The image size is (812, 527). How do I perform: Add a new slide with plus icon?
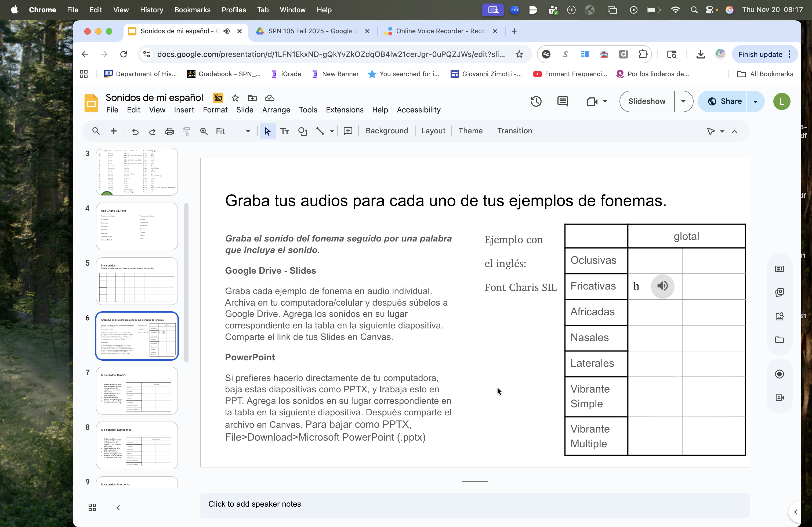114,131
